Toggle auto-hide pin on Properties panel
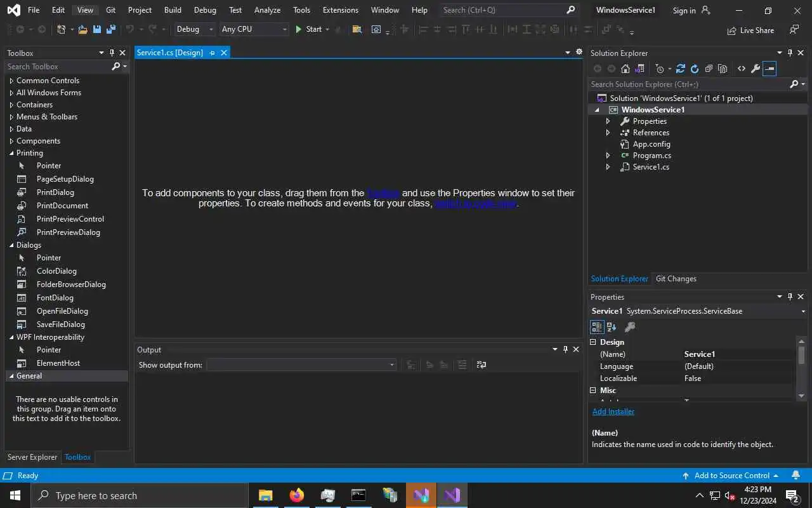The height and width of the screenshot is (508, 812). pos(790,297)
